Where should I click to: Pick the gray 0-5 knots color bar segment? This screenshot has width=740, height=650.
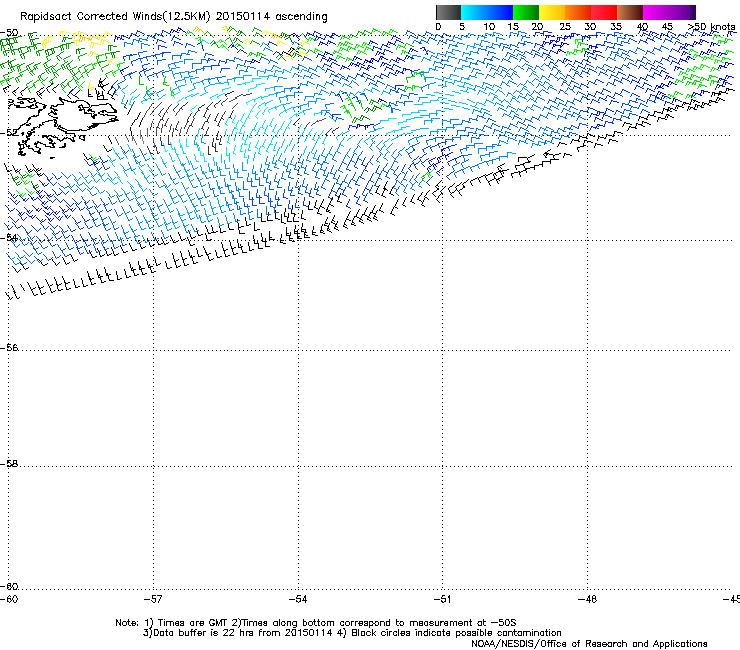[448, 12]
